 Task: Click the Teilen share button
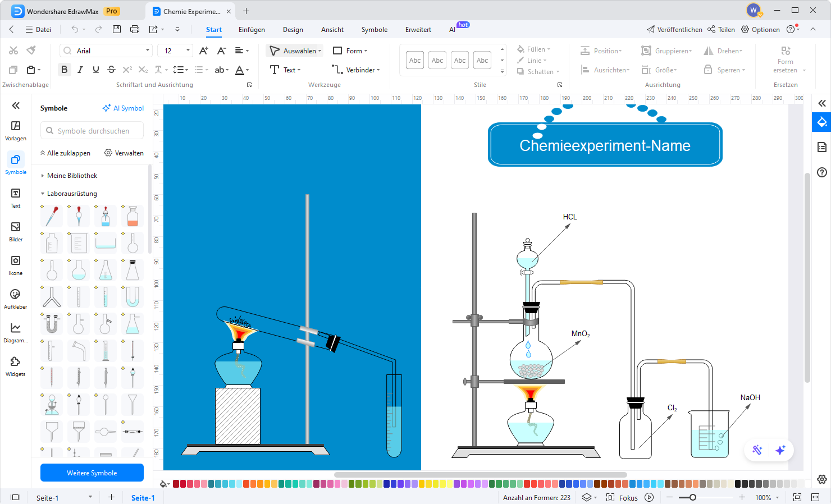pos(722,30)
